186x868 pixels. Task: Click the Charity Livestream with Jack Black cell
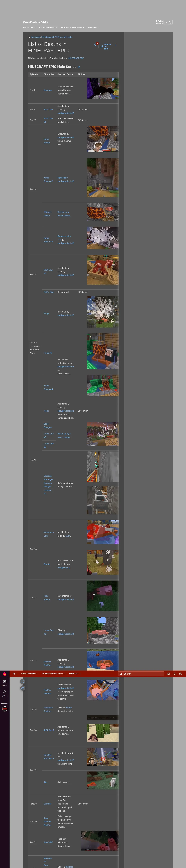click(35, 348)
